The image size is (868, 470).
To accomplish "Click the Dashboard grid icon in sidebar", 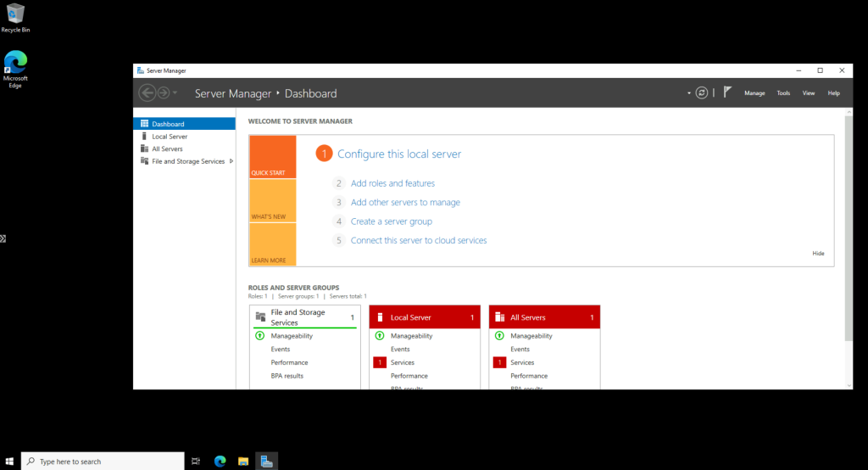I will (144, 124).
